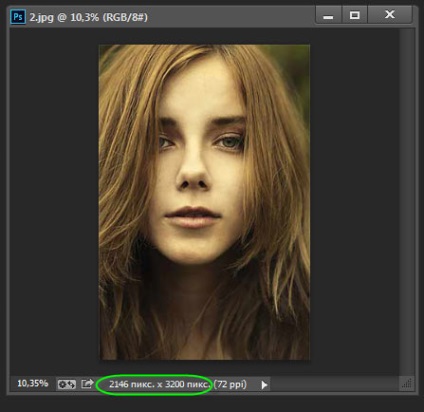424x412 pixels.
Task: Click the horizontal scrollbar track right of arrow
Action: tap(333, 384)
